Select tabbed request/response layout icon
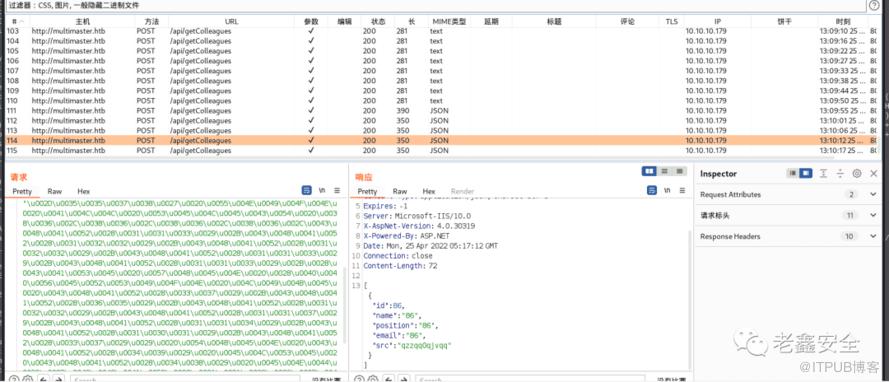This screenshot has height=382, width=889. pyautogui.click(x=680, y=171)
